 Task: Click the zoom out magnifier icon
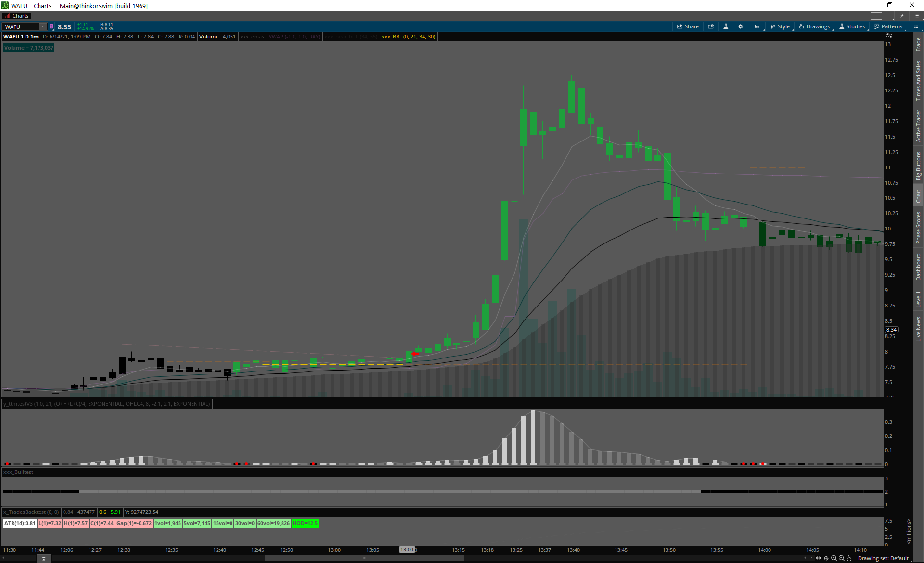coord(842,558)
